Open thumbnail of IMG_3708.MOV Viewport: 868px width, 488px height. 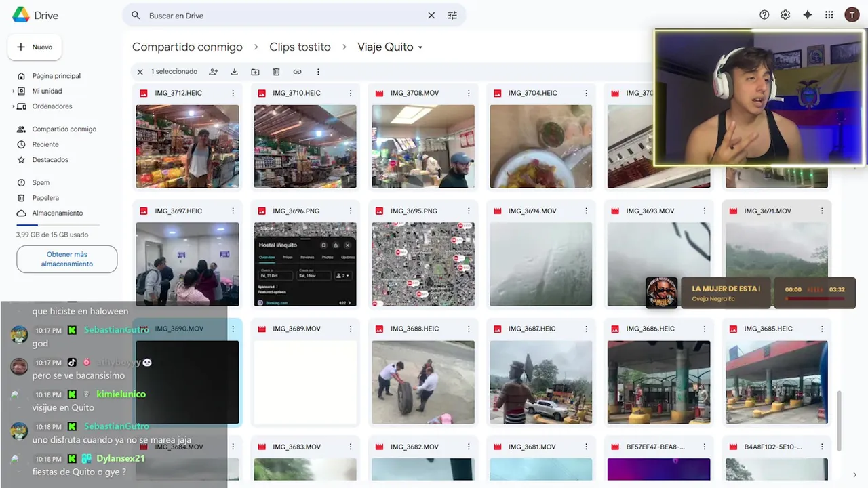tap(423, 146)
